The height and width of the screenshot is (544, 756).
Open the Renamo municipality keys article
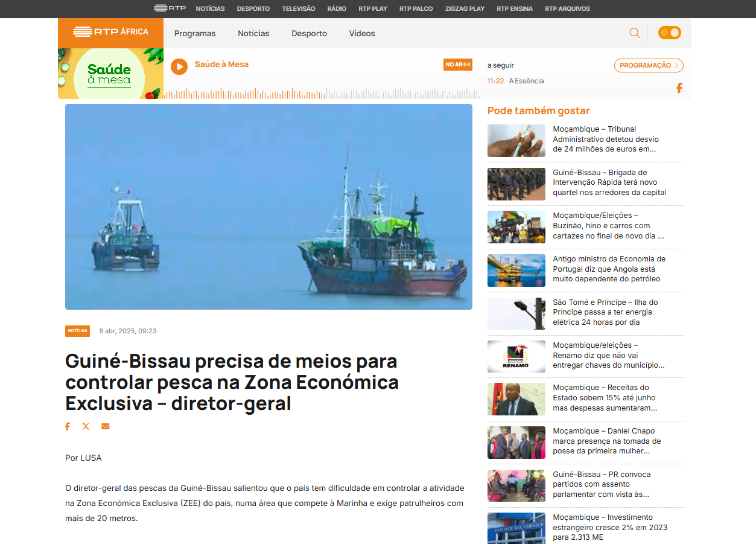pos(609,355)
